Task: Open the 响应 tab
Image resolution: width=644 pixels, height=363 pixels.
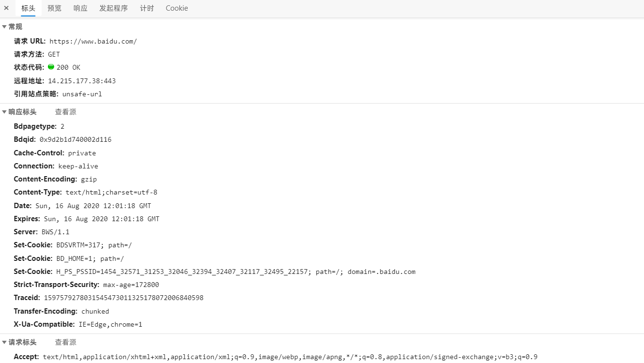Action: point(80,8)
